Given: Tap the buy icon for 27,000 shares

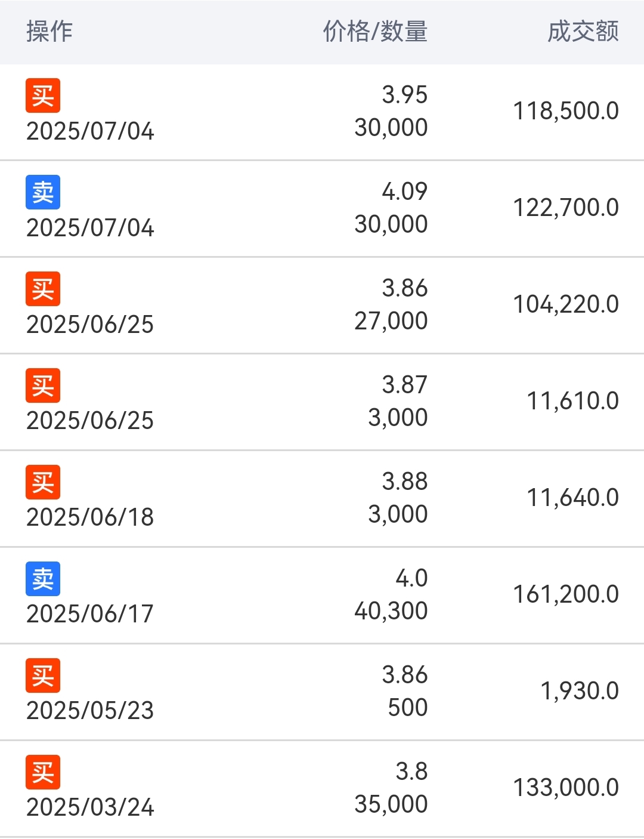Looking at the screenshot, I should coord(43,289).
